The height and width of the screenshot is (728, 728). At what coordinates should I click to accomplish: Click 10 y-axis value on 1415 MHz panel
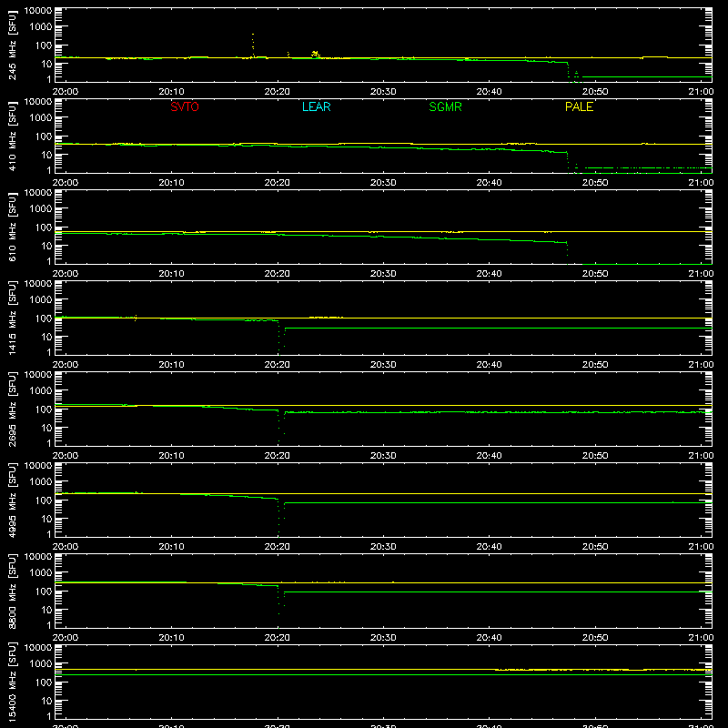click(46, 337)
